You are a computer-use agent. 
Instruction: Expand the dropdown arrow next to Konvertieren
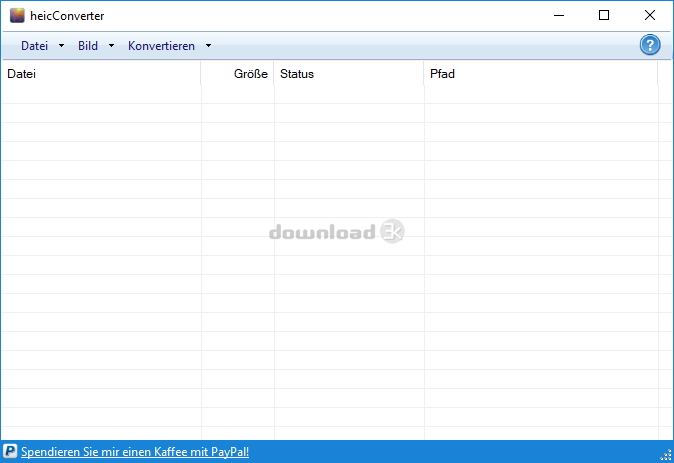point(208,46)
